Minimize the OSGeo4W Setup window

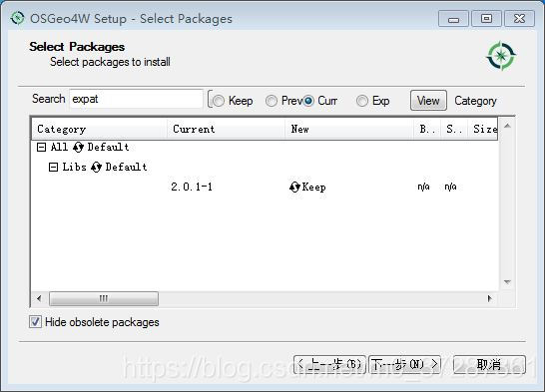coord(453,18)
